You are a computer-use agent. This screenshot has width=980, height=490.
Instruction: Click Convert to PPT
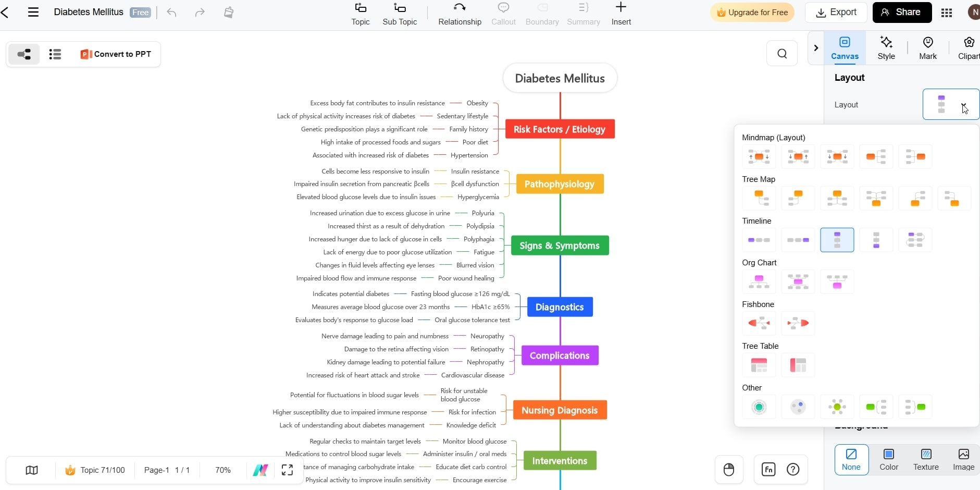116,54
